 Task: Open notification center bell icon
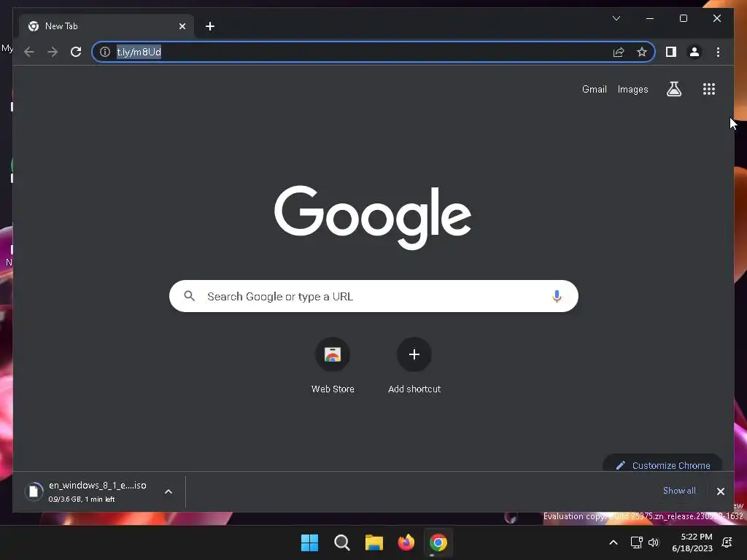tap(727, 542)
